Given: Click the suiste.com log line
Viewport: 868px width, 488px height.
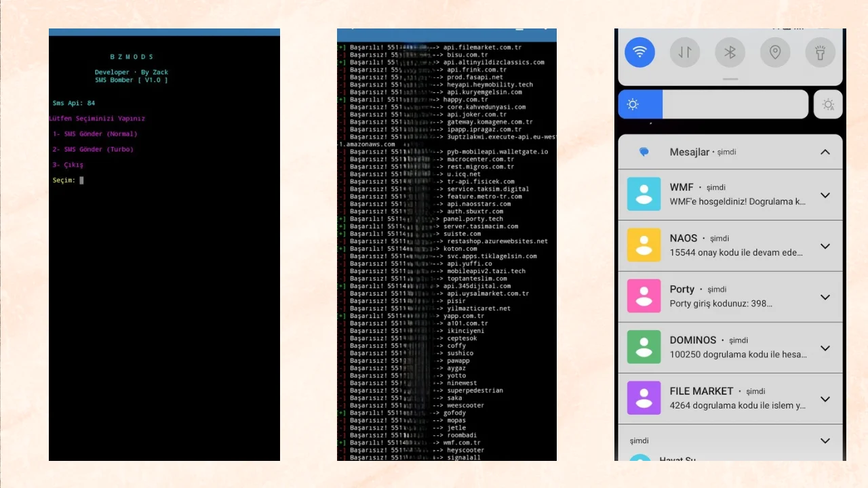Looking at the screenshot, I should click(410, 234).
